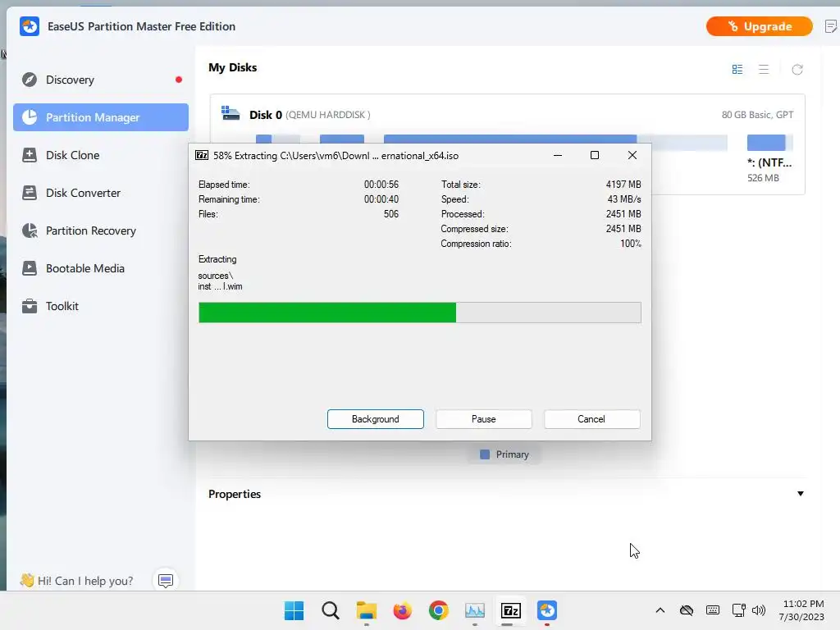Screen dimensions: 840x630
Task: Click the Disk Clone plus icon
Action: click(30, 155)
